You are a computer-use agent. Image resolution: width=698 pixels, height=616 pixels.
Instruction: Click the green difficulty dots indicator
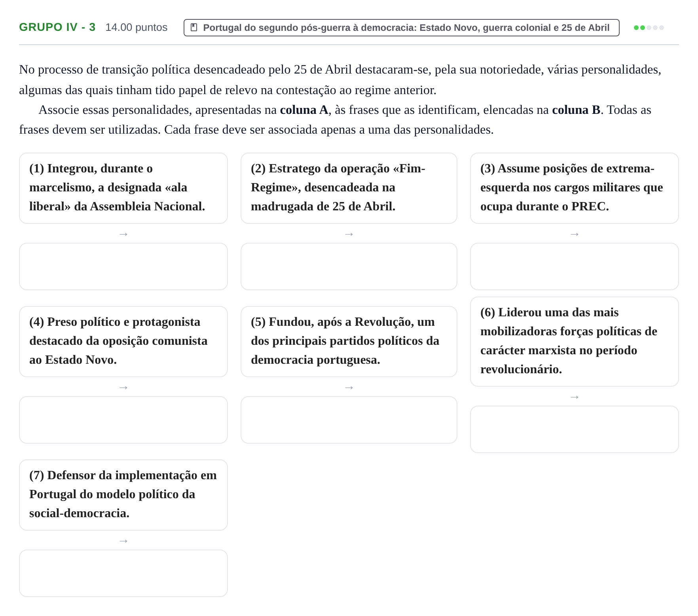649,28
